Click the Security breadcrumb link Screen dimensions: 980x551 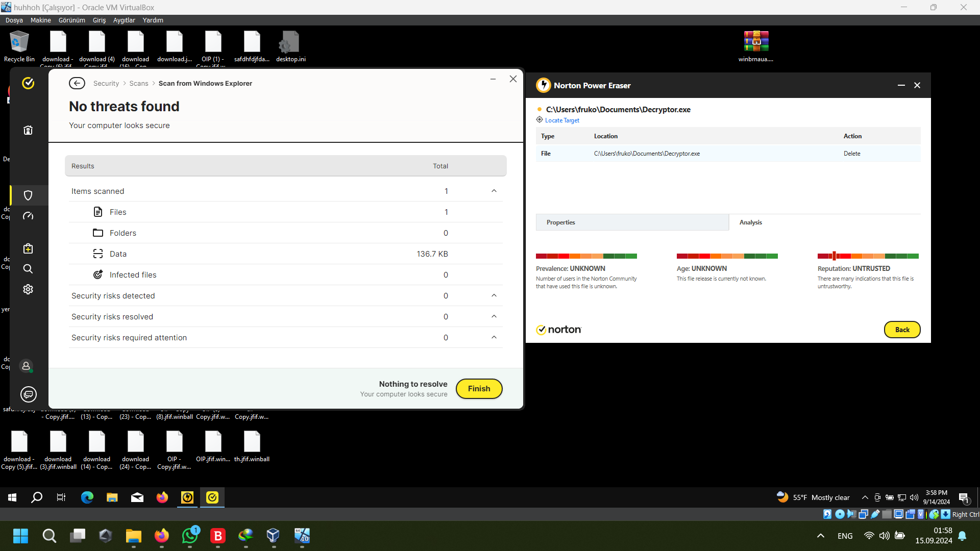pos(106,84)
